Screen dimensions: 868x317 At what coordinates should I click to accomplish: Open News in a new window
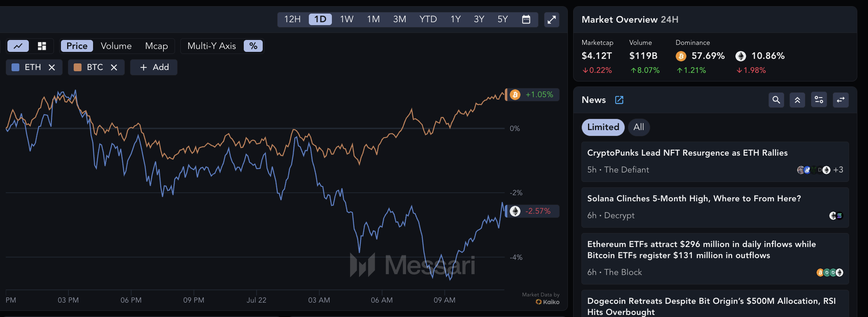619,100
